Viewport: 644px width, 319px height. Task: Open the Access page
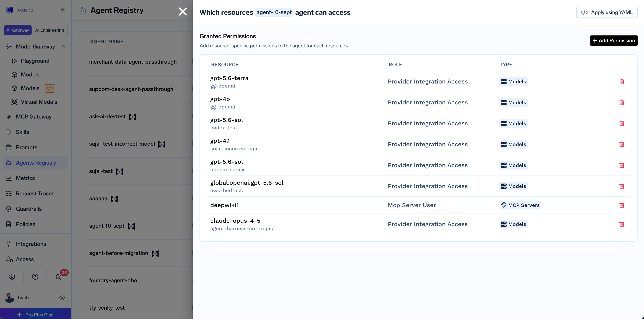25,259
